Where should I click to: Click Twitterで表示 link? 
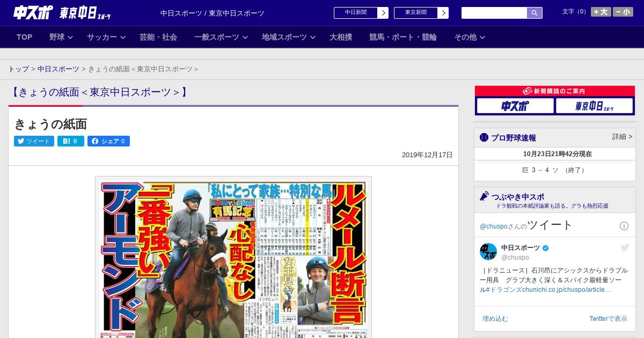608,319
